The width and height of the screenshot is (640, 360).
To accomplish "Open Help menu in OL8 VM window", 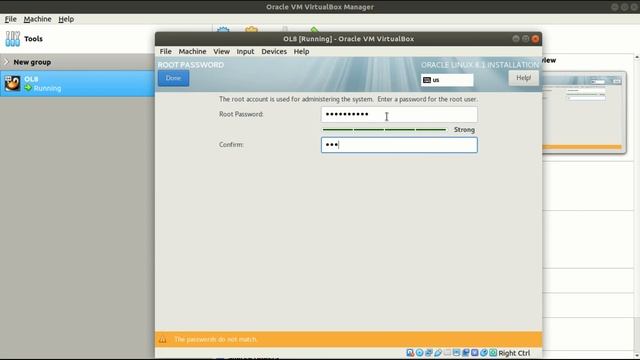I will (301, 51).
